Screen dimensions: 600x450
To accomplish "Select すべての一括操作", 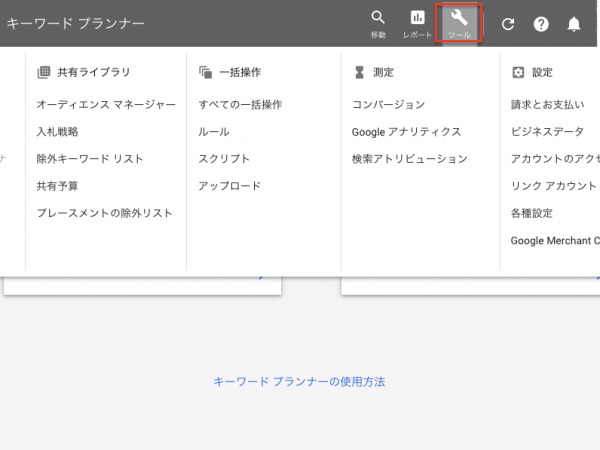I will pyautogui.click(x=240, y=104).
